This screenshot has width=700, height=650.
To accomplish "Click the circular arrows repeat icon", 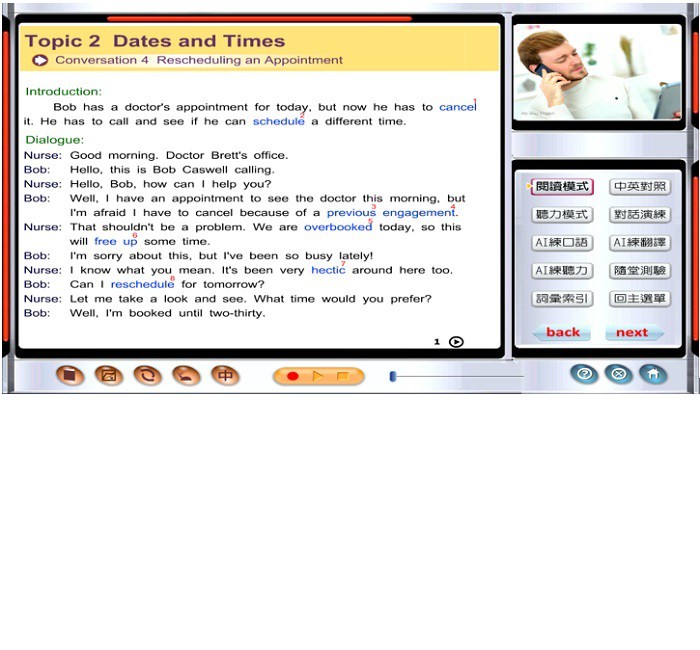I will [x=147, y=376].
